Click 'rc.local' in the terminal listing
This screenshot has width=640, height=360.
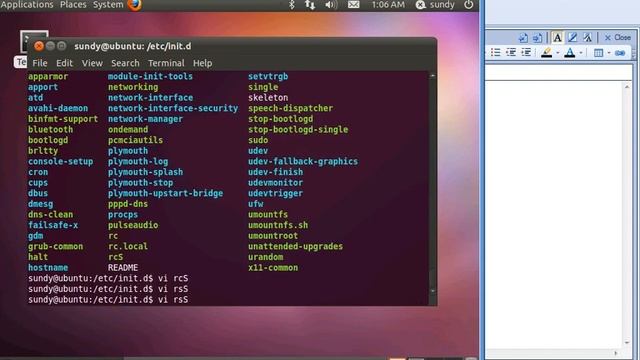click(128, 246)
